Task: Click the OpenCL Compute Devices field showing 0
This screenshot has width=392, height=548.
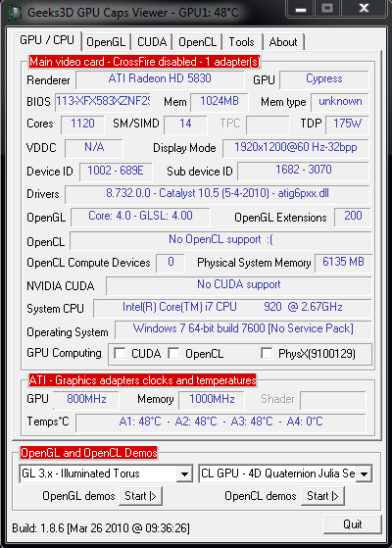Action: (x=171, y=263)
